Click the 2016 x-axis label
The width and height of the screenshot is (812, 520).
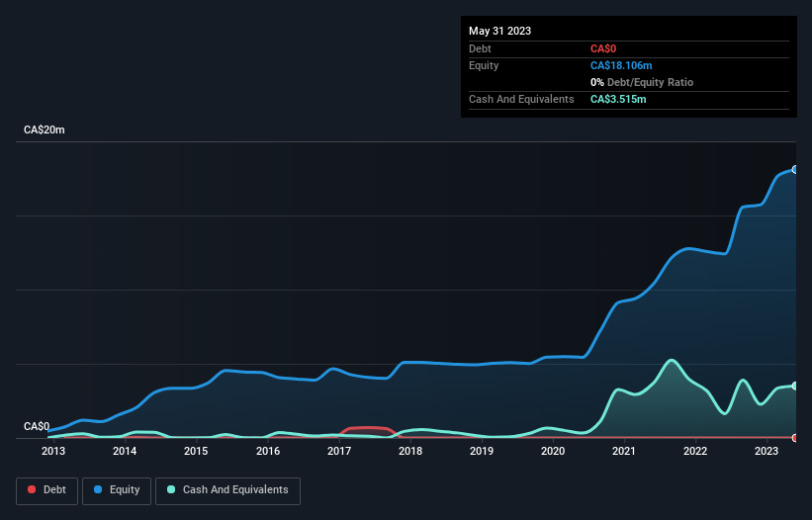click(x=268, y=451)
